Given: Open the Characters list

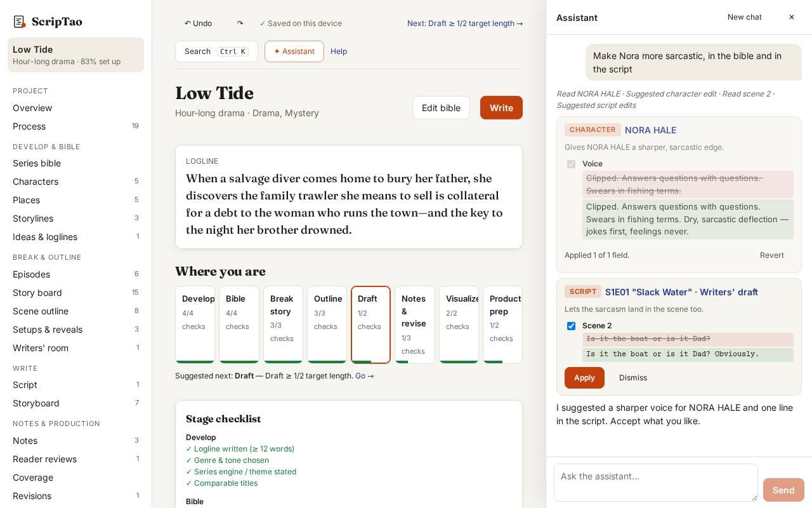Looking at the screenshot, I should [x=75, y=182].
